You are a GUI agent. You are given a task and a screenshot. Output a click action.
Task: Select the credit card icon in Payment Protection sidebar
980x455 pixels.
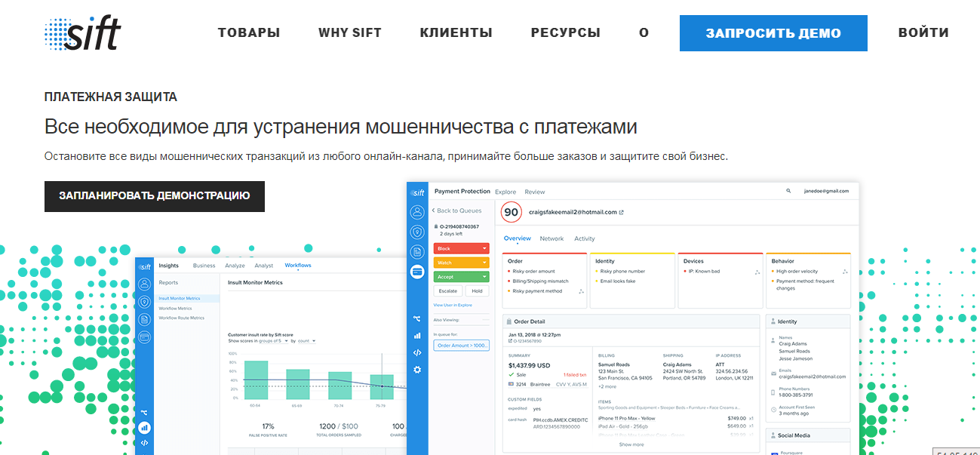[417, 272]
